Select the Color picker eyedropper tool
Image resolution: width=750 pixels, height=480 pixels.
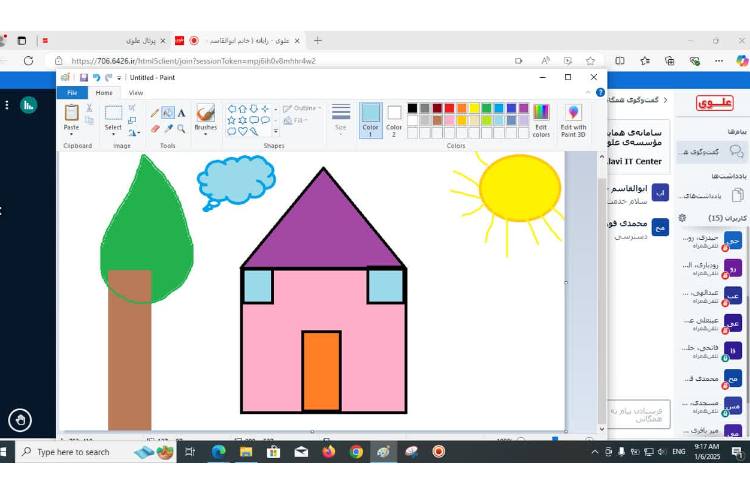point(168,129)
